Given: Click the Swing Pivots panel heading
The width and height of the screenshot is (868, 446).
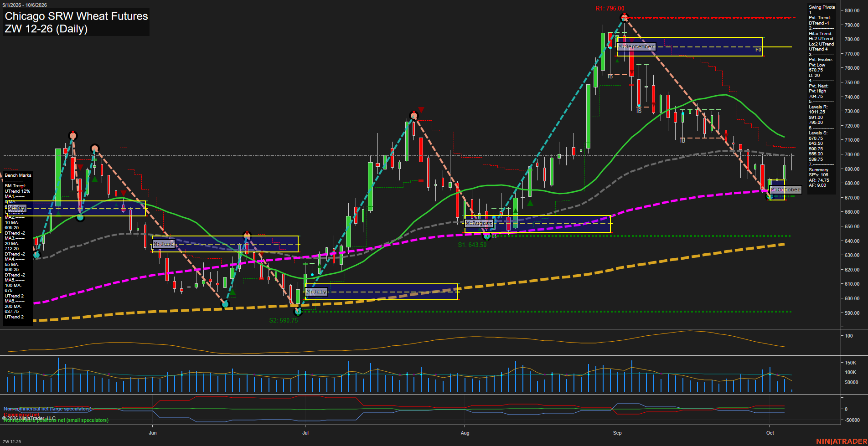Looking at the screenshot, I should [822, 7].
